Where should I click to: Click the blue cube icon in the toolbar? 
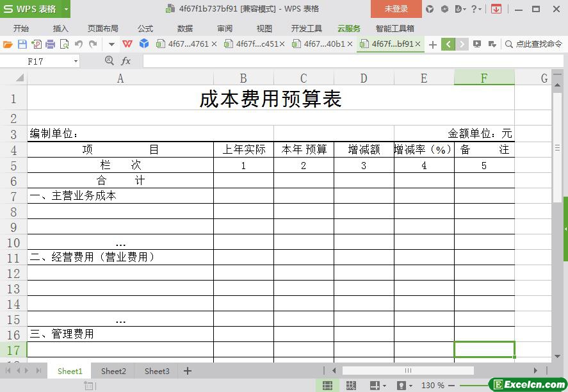tap(144, 44)
